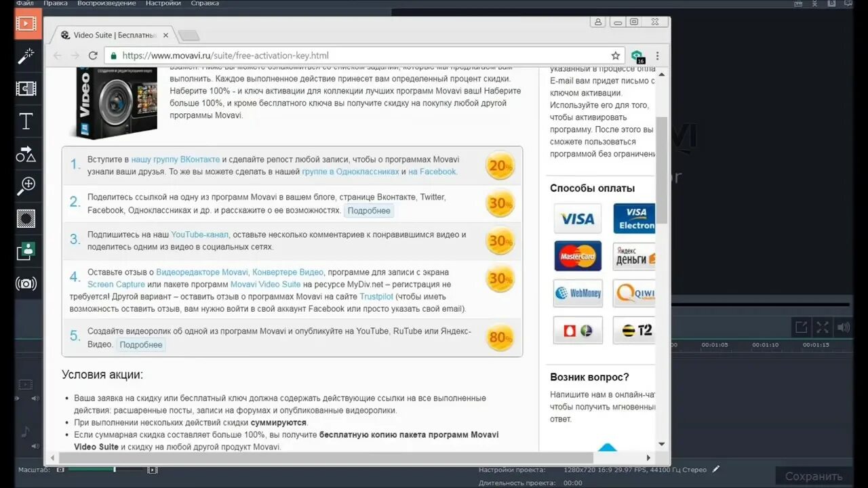868x488 pixels.
Task: Click the Video Suite product box image
Action: [x=113, y=102]
